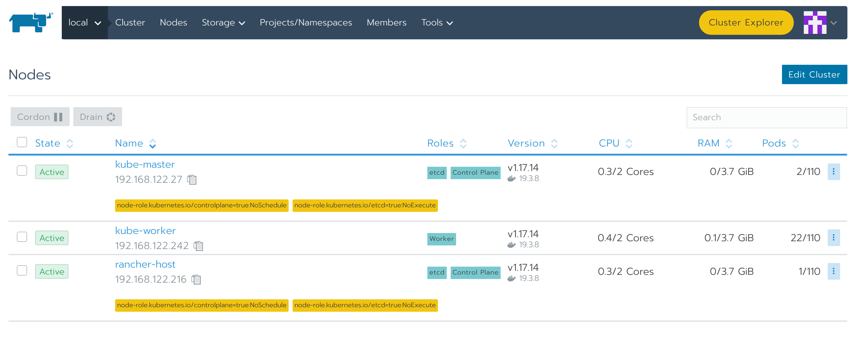
Task: Open the Members menu item
Action: 386,23
